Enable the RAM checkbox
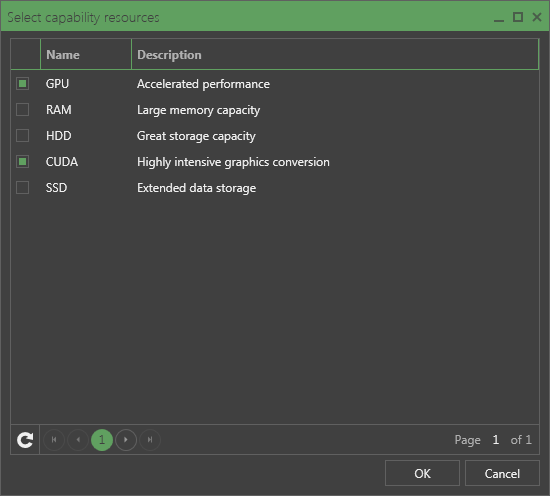The width and height of the screenshot is (550, 496). 22,109
